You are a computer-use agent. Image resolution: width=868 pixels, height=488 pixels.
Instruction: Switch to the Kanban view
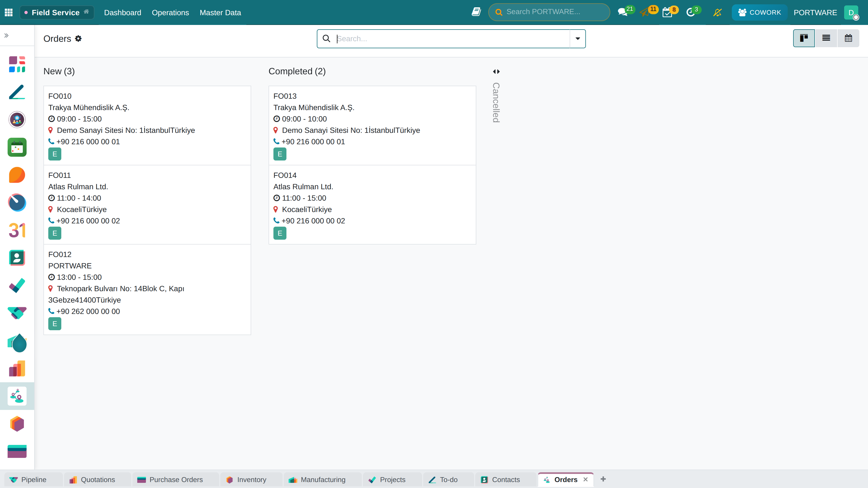804,38
